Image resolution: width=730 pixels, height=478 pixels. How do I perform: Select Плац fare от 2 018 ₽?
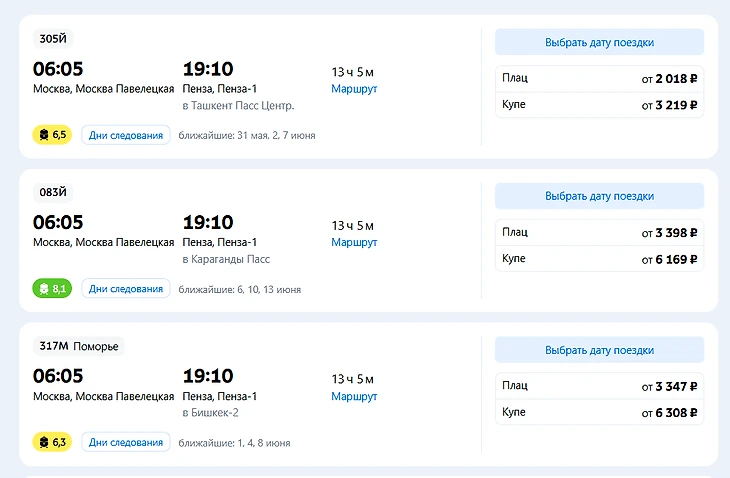tap(599, 79)
